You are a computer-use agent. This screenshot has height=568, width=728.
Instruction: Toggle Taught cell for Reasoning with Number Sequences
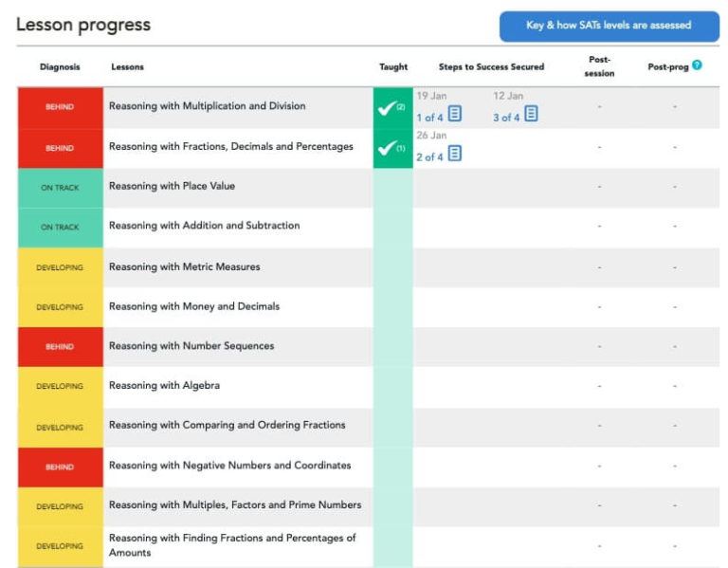[x=392, y=346]
